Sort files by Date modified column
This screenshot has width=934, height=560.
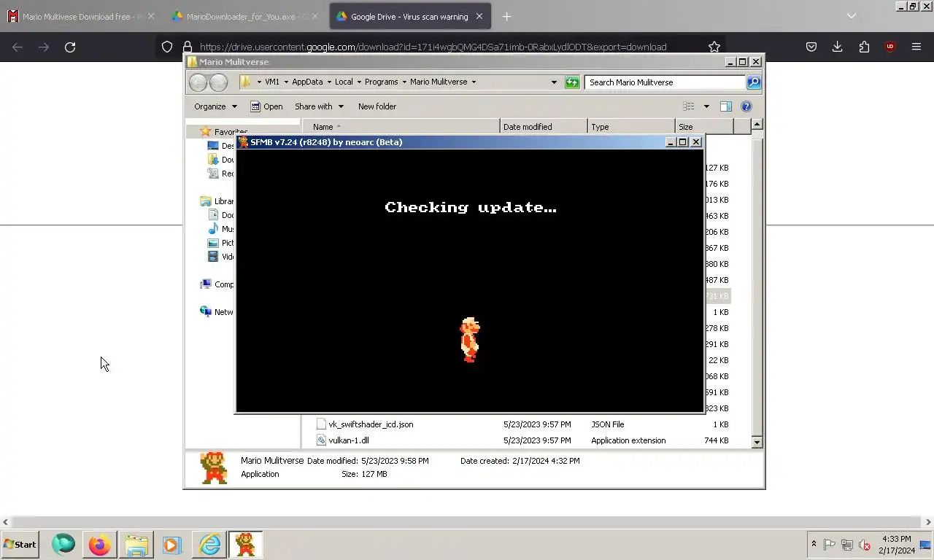[x=544, y=127]
